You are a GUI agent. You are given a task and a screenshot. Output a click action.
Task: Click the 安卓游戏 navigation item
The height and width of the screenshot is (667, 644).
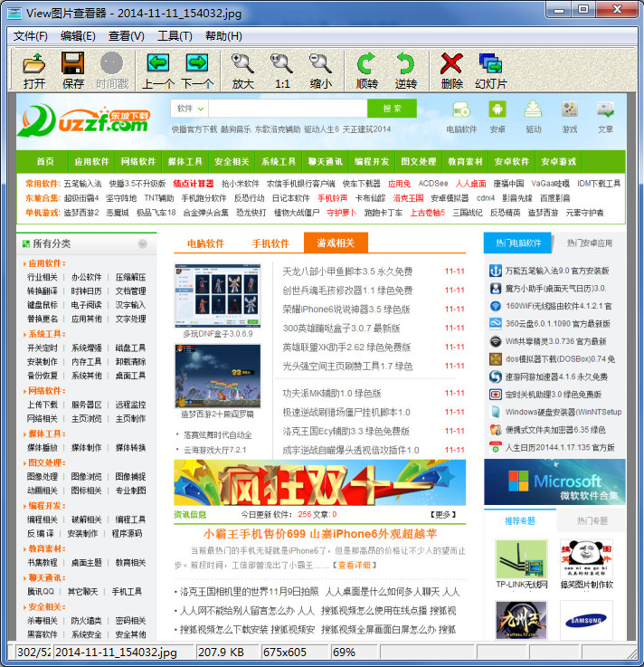(x=558, y=162)
